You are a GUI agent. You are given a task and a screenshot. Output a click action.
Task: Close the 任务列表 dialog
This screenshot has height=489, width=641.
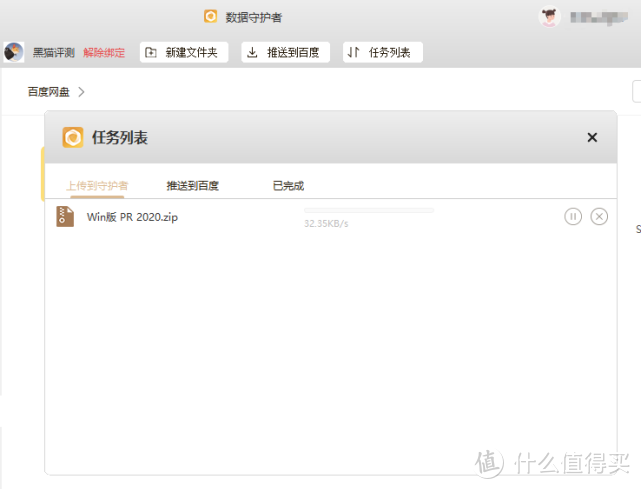pyautogui.click(x=592, y=137)
